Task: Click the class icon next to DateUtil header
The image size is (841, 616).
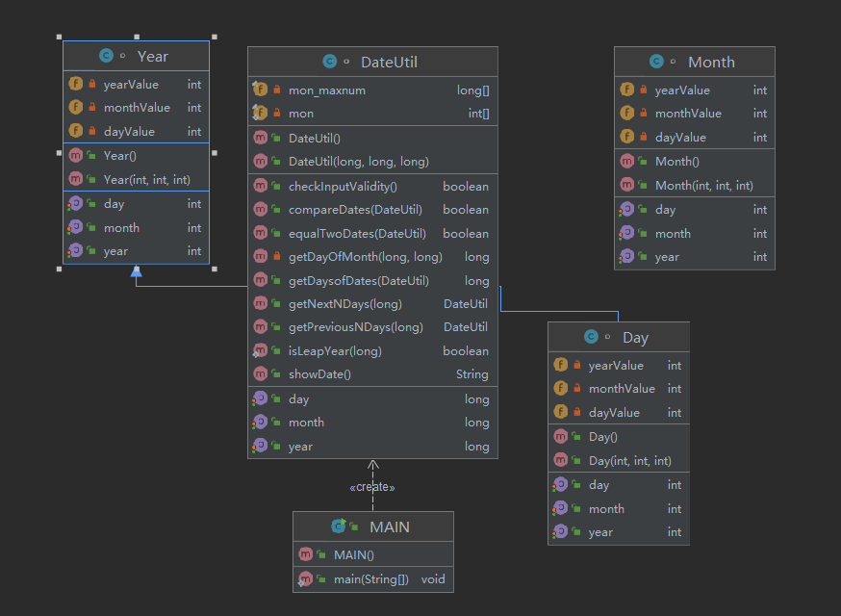Action: (329, 62)
